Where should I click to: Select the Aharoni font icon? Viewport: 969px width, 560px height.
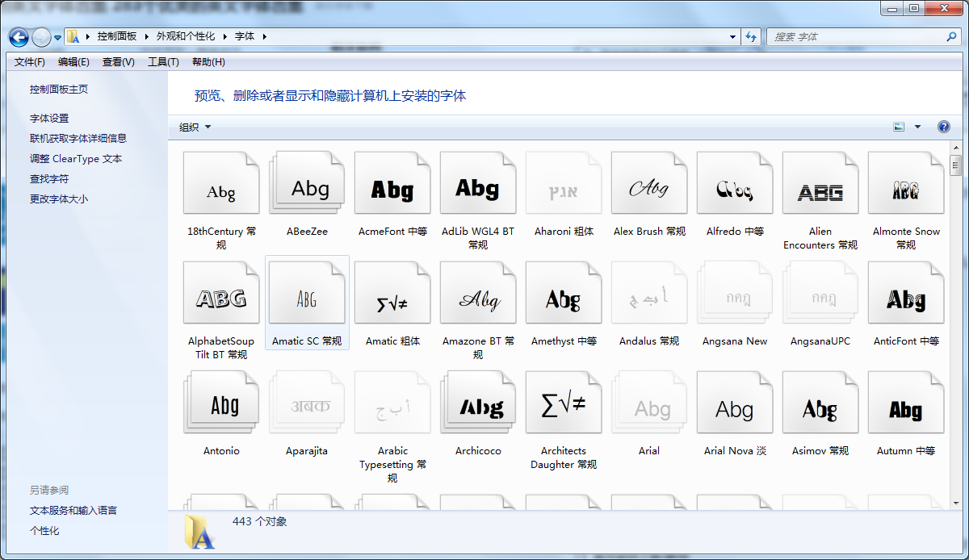[564, 183]
